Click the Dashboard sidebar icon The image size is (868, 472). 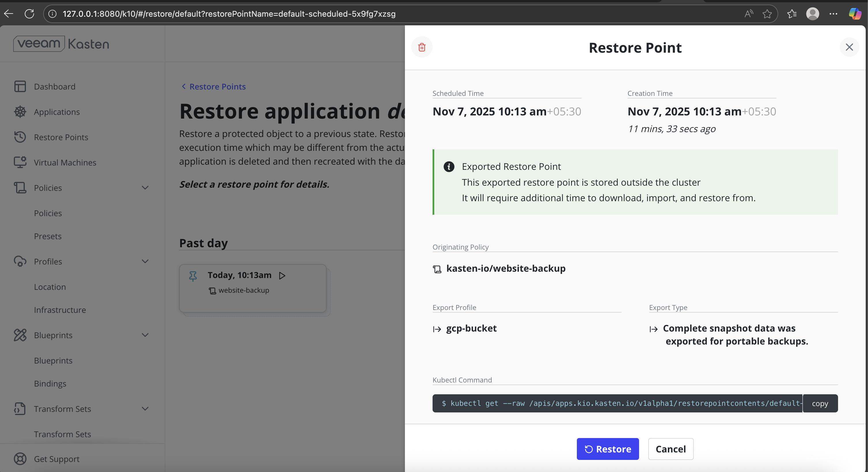20,87
